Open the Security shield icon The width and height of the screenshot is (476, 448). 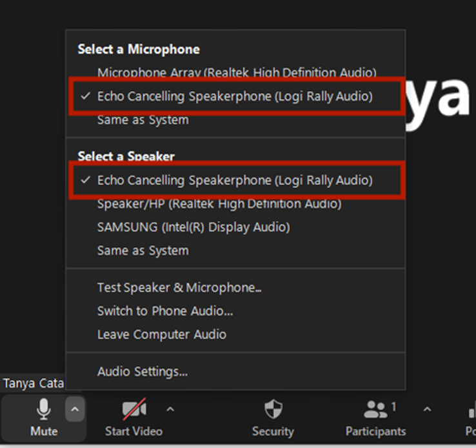(x=273, y=409)
